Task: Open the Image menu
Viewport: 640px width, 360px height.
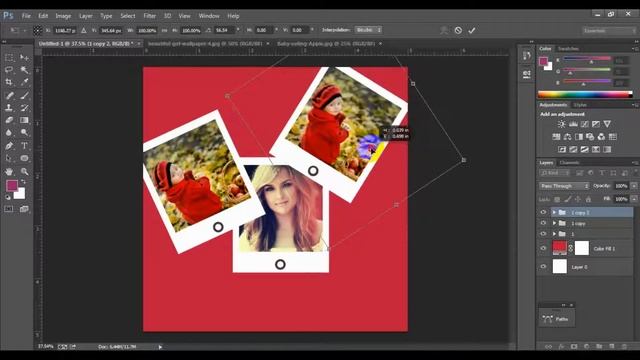Action: tap(63, 16)
